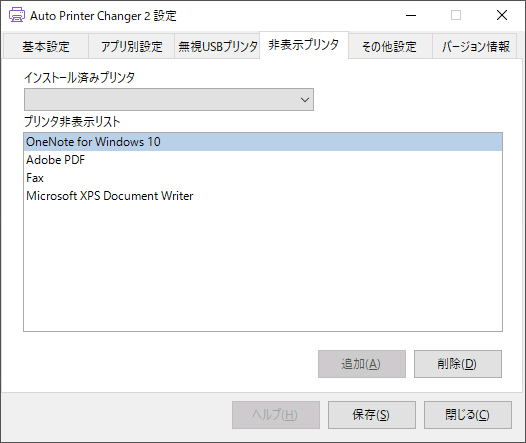The width and height of the screenshot is (526, 443).
Task: Close the window with the X icon
Action: [x=502, y=15]
